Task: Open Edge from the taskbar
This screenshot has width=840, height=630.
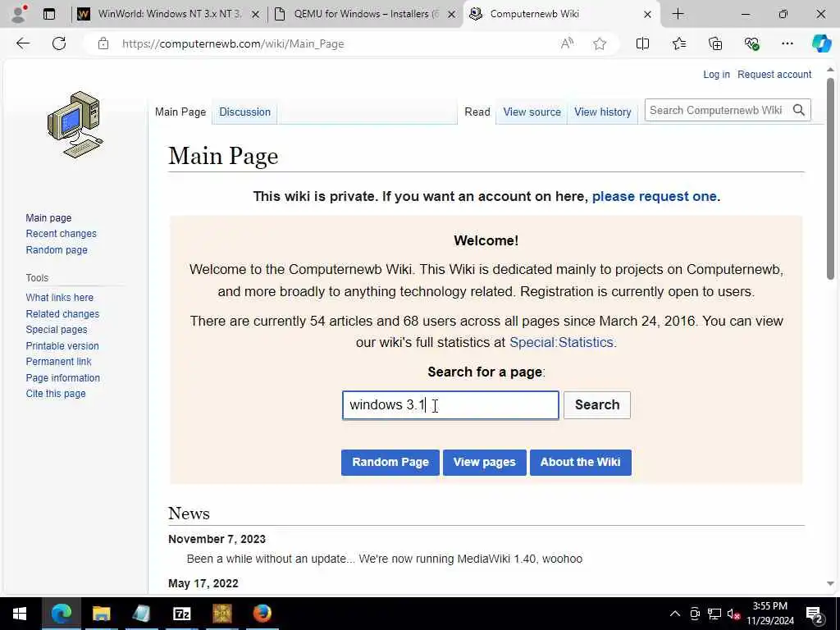Action: click(x=61, y=614)
